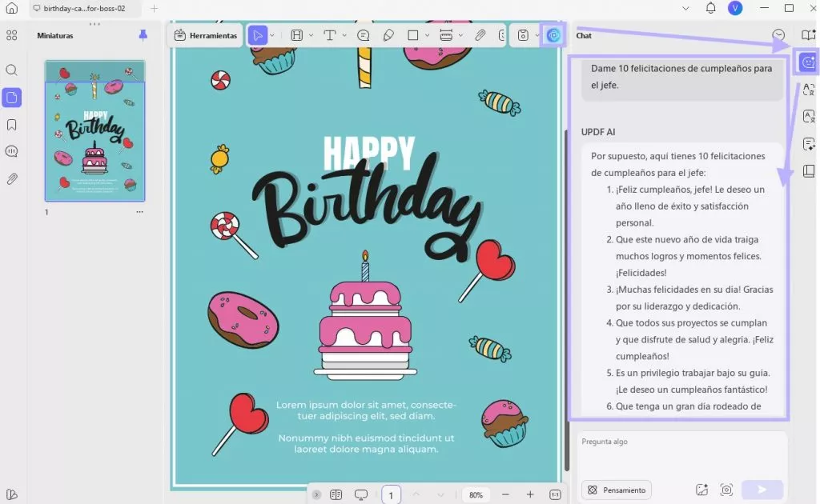This screenshot has width=820, height=504.
Task: Click the book icon at bottom of right sidebar
Action: point(809,170)
